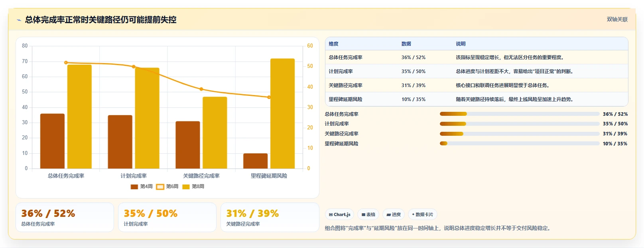
Task: Open the 35% / 50% 计划完成率 KPI card
Action: pyautogui.click(x=167, y=217)
